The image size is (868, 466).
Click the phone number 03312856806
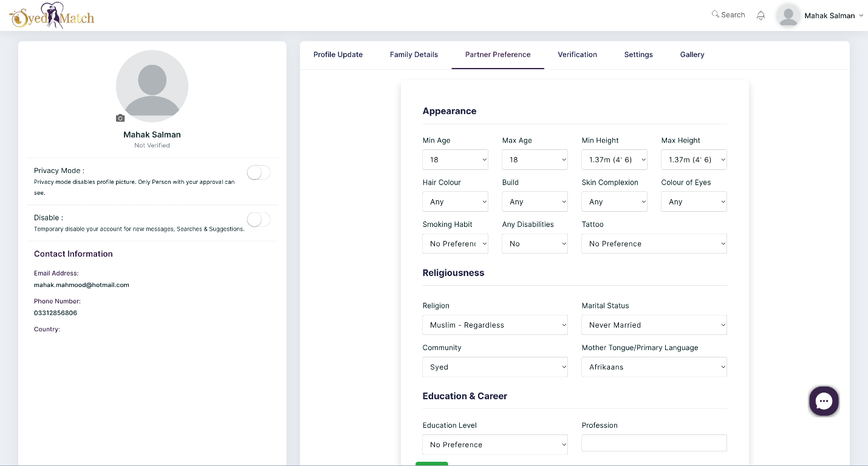[55, 313]
